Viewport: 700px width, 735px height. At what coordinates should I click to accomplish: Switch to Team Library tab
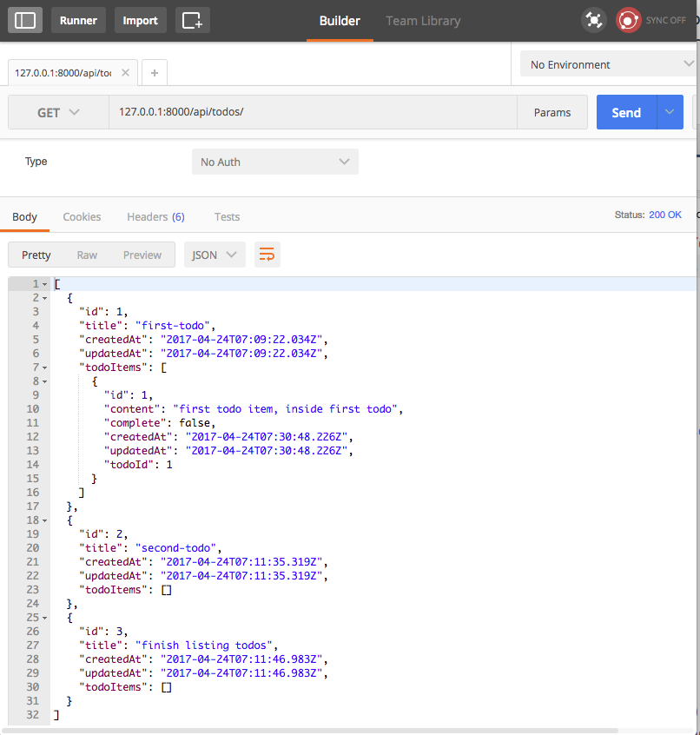pyautogui.click(x=423, y=21)
